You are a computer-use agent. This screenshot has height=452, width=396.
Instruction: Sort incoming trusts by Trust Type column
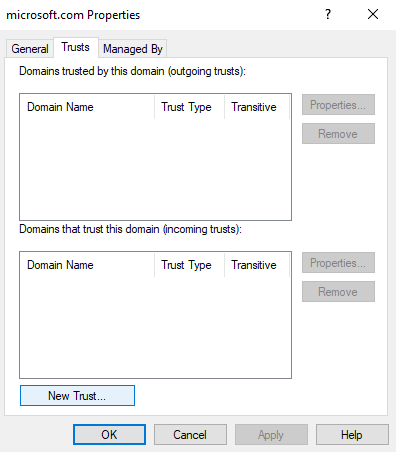[x=190, y=265]
